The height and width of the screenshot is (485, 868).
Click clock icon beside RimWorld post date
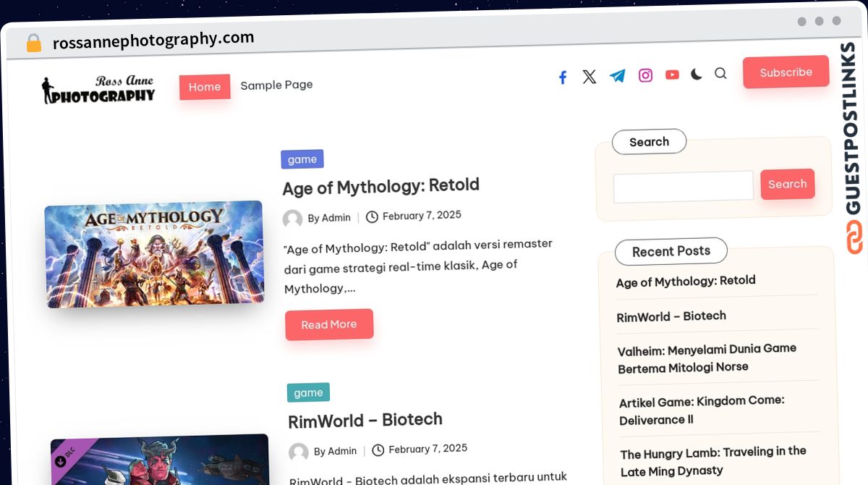[378, 450]
